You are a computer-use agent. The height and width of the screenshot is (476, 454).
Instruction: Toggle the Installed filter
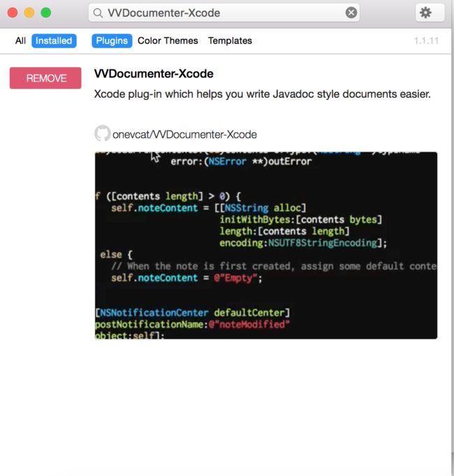[54, 41]
